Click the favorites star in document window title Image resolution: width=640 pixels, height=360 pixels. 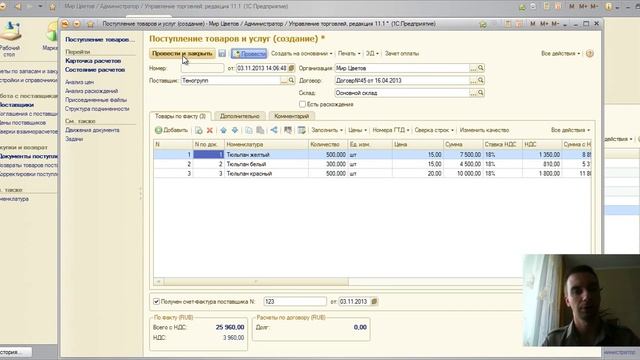(x=91, y=24)
